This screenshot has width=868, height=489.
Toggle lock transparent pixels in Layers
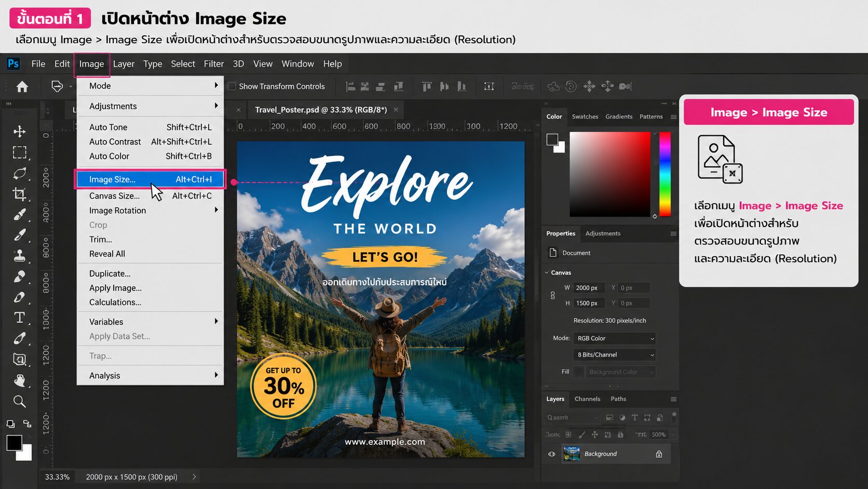(x=568, y=434)
